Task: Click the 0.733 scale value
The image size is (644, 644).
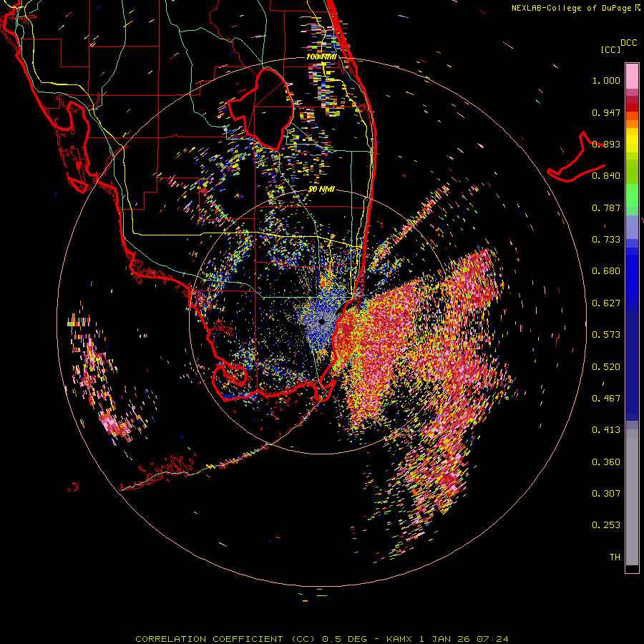Action: pyautogui.click(x=606, y=240)
